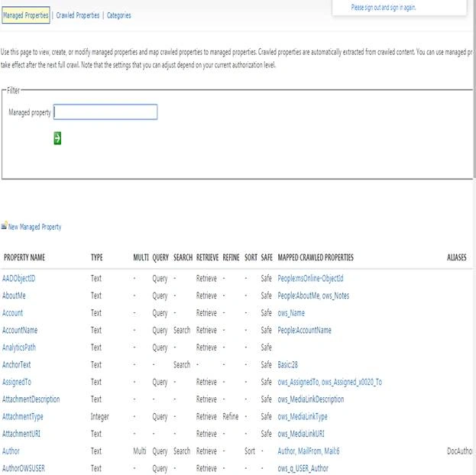Click the DocAuthor alias in Author row
476x475 pixels.
pyautogui.click(x=460, y=451)
